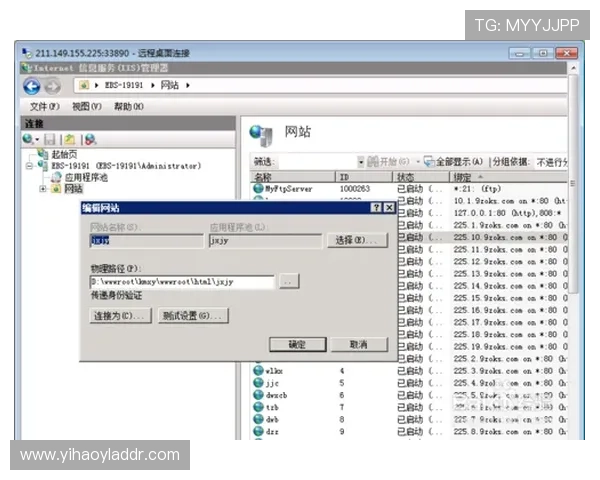Click the 取消 button in dialog
This screenshot has width=600, height=480.
[357, 343]
